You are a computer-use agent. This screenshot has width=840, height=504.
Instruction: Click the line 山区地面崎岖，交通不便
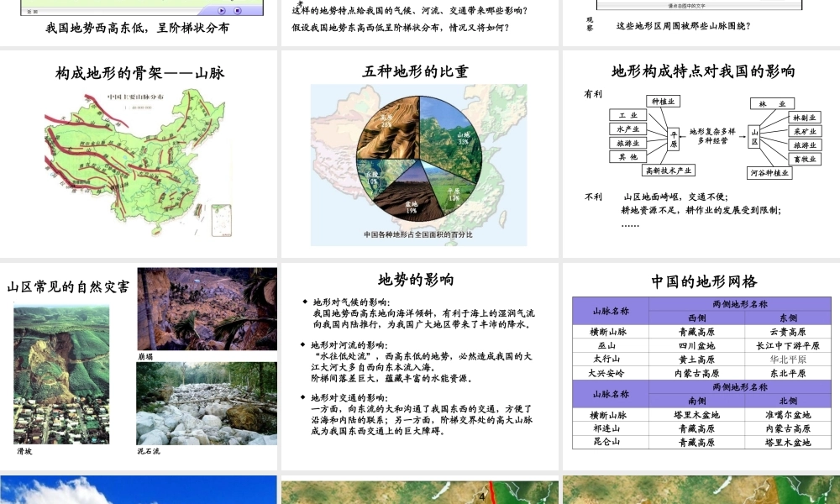[x=676, y=197]
